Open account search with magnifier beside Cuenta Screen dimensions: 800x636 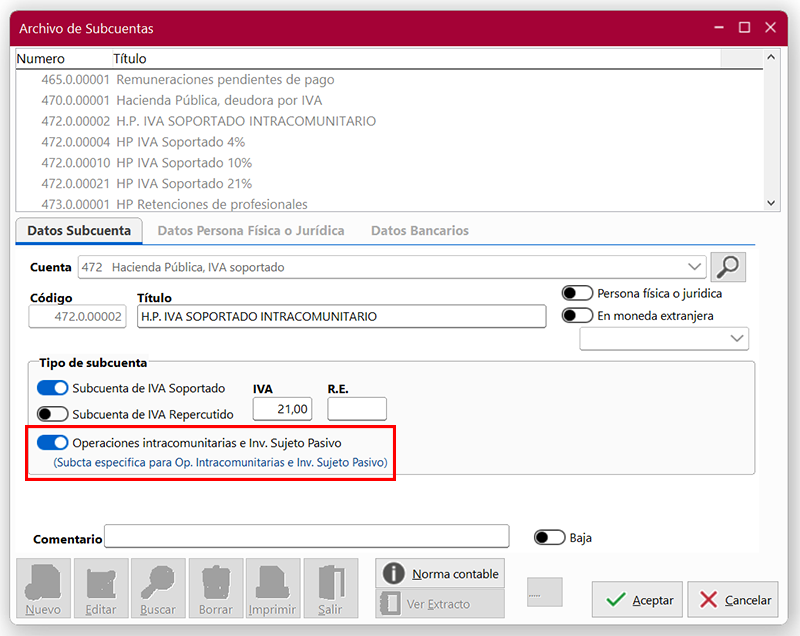[x=728, y=267]
